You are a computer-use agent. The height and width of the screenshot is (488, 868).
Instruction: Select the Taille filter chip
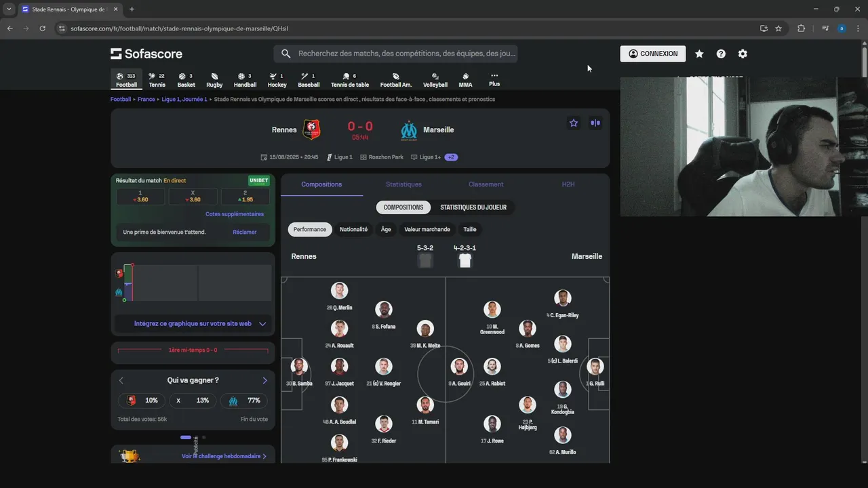(x=470, y=229)
